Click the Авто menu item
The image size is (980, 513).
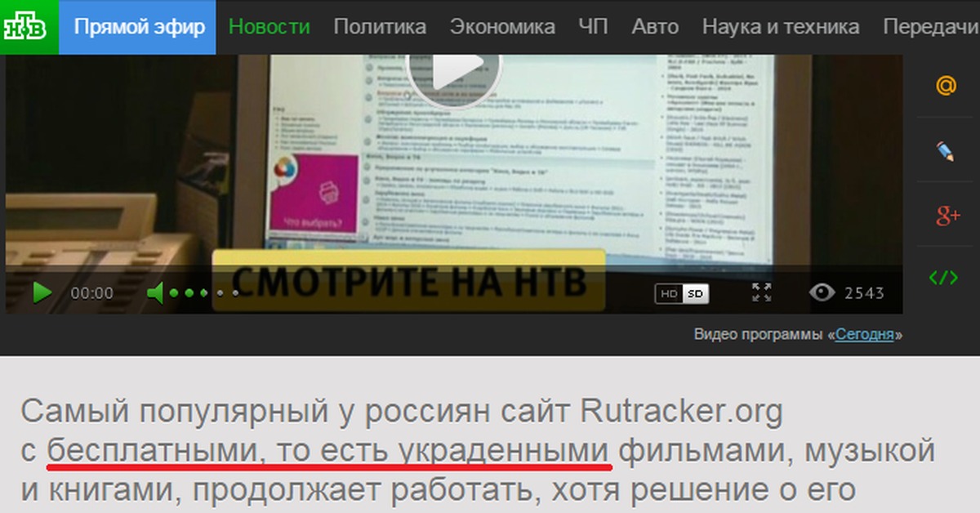[655, 27]
